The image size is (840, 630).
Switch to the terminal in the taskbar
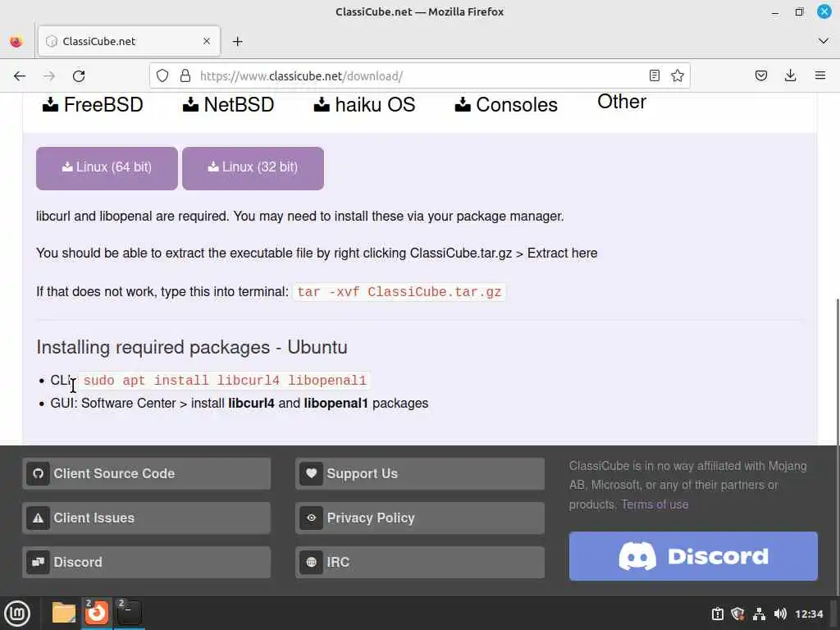coord(129,613)
